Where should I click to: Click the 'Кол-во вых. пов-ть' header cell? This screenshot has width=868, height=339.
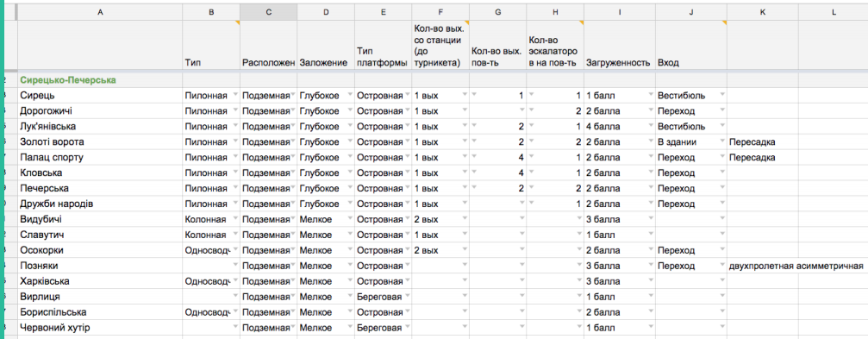pos(497,45)
